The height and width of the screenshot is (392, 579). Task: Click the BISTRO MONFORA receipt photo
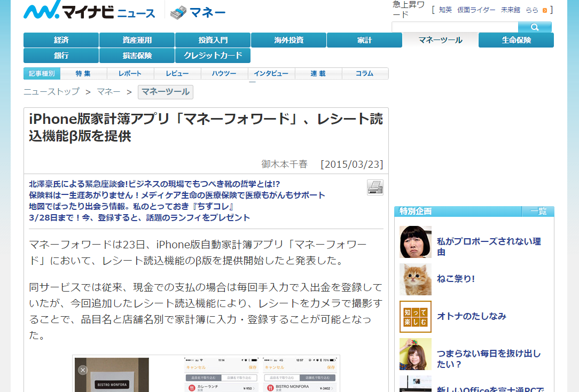112,375
